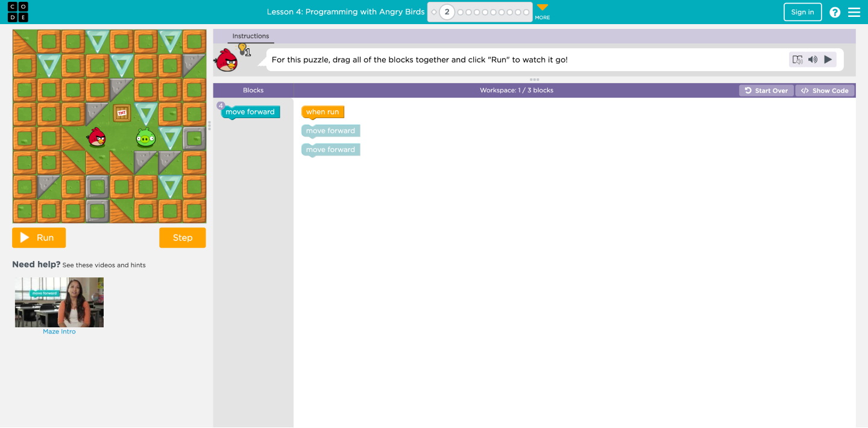Select the orange when run block
This screenshot has width=868, height=428.
[x=323, y=112]
